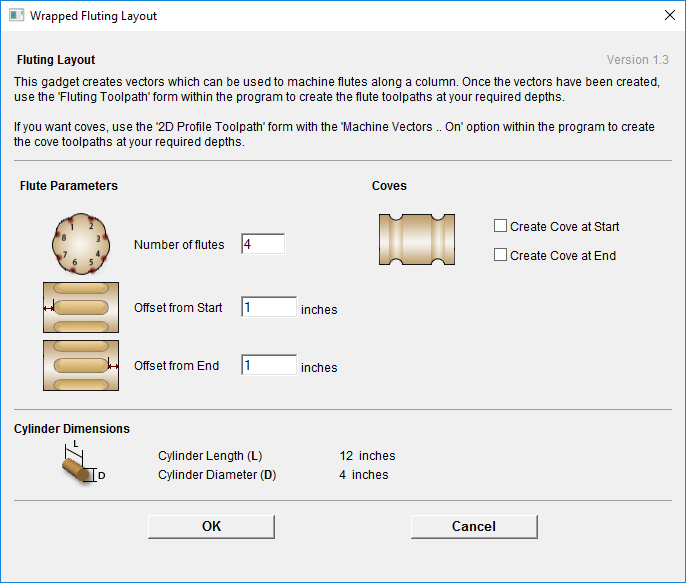The height and width of the screenshot is (583, 686).
Task: Click the 'Version 1.3' label
Action: click(637, 60)
